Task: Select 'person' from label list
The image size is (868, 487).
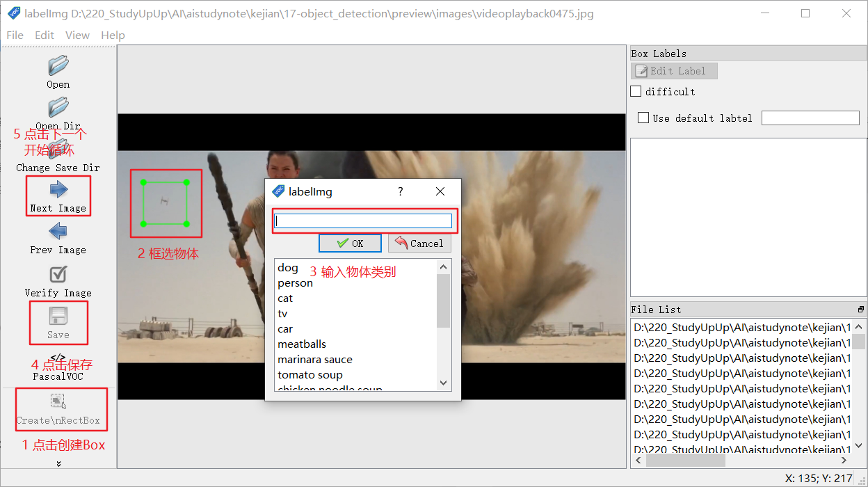Action: 296,283
